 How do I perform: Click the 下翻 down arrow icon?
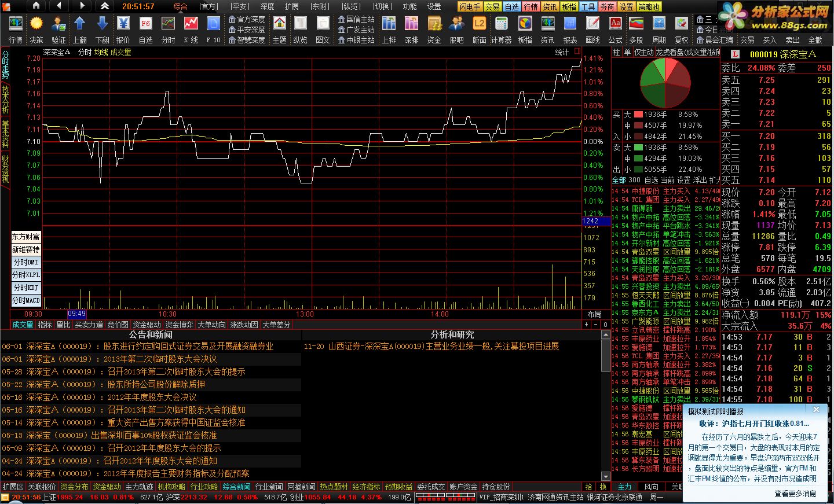102,30
